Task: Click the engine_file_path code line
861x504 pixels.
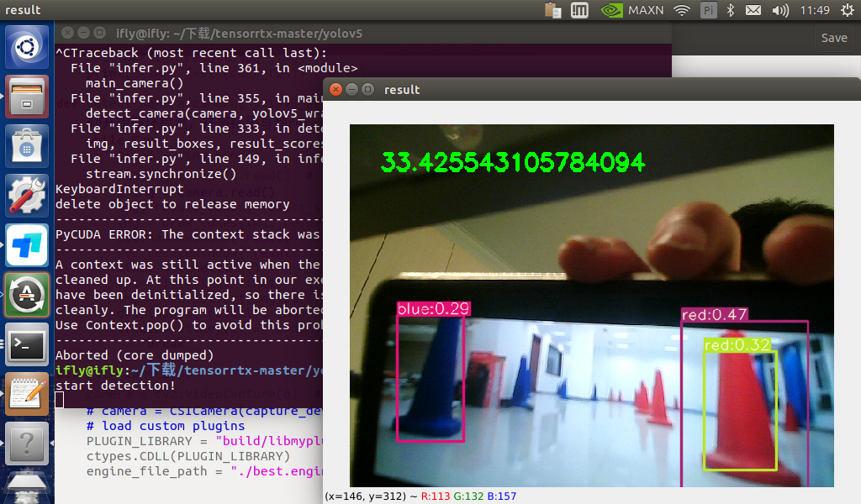Action: tap(204, 471)
